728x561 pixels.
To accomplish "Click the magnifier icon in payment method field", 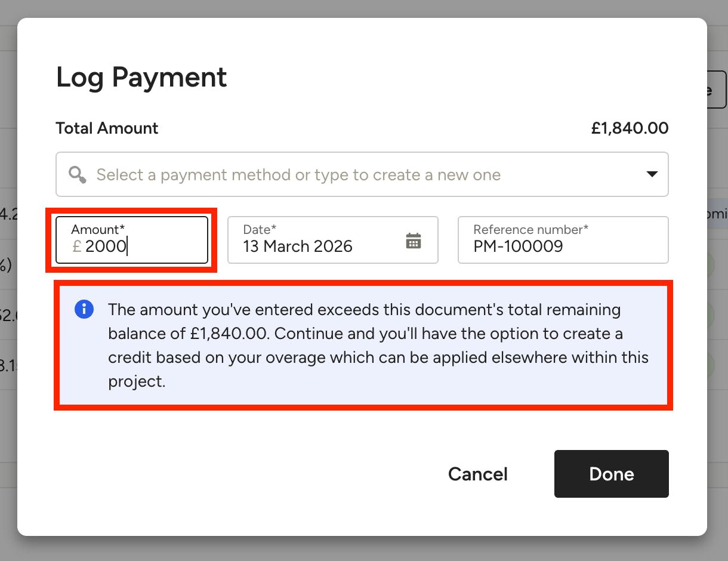I will pyautogui.click(x=77, y=174).
